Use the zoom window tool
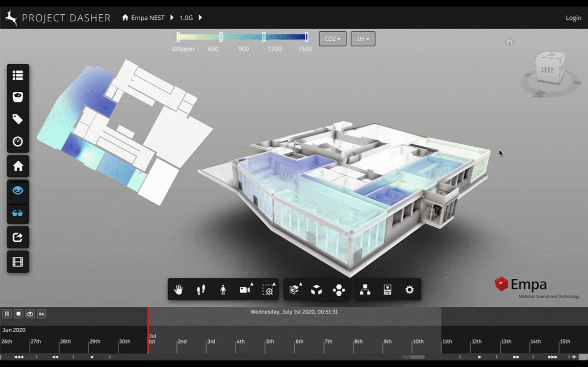Viewport: 588px width, 367px height. pos(267,289)
